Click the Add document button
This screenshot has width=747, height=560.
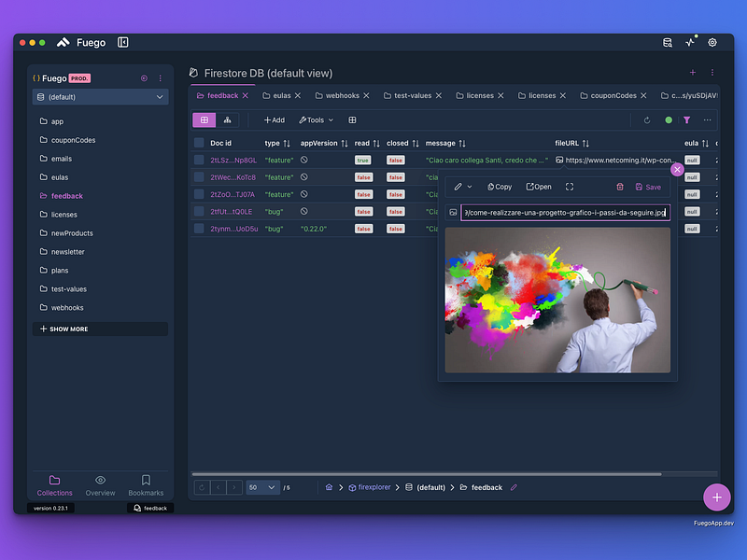(275, 120)
